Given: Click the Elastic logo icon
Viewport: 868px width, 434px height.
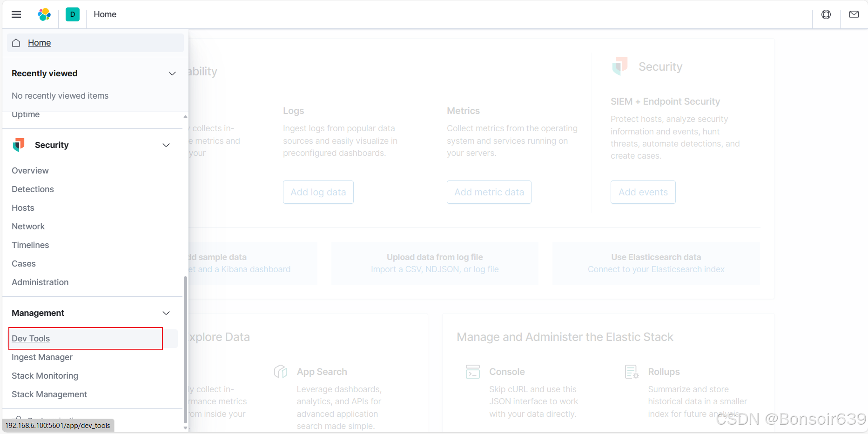Looking at the screenshot, I should [44, 14].
